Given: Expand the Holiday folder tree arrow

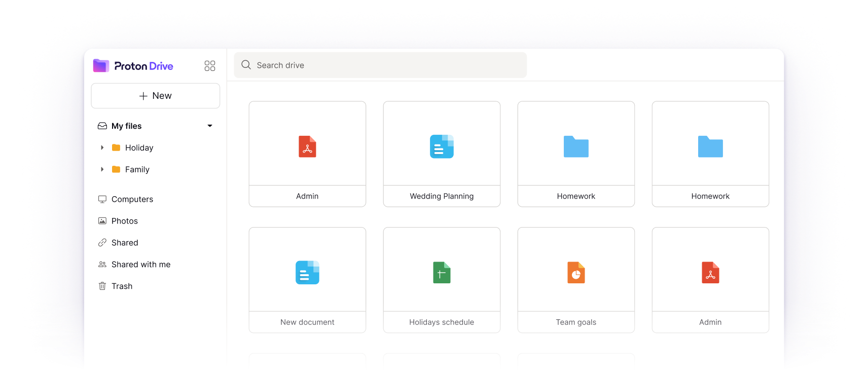Looking at the screenshot, I should pyautogui.click(x=102, y=147).
